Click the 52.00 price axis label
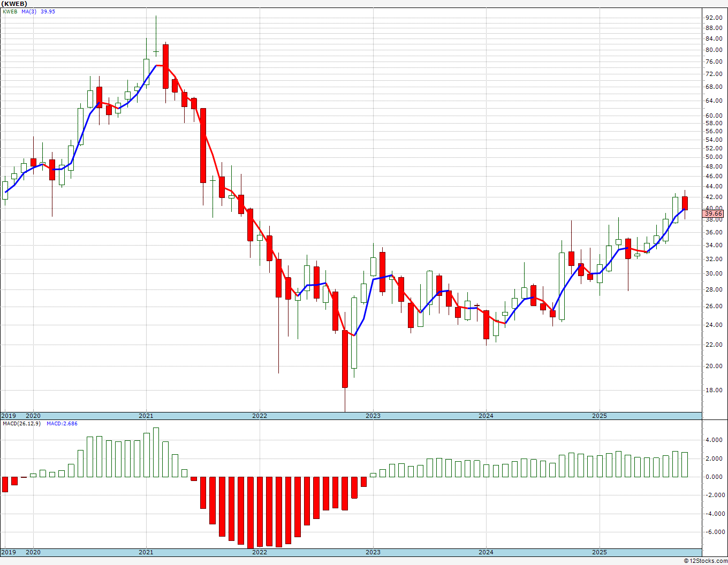The width and height of the screenshot is (728, 565). pyautogui.click(x=714, y=148)
